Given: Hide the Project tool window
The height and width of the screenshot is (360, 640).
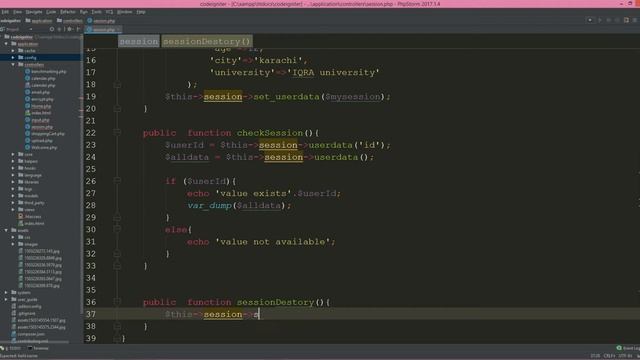Looking at the screenshot, I should point(78,29).
